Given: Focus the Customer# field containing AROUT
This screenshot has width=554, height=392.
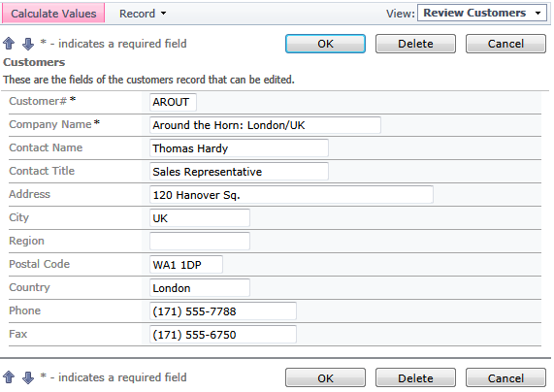Looking at the screenshot, I should point(173,102).
